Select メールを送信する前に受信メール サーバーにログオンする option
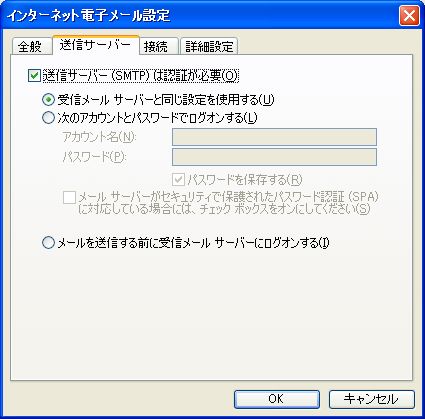The height and width of the screenshot is (419, 425). [x=48, y=242]
